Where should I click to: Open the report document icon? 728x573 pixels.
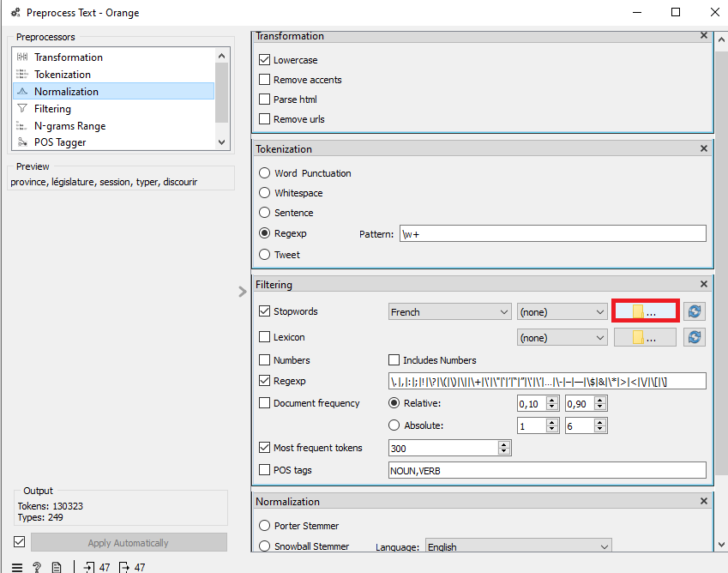(57, 567)
